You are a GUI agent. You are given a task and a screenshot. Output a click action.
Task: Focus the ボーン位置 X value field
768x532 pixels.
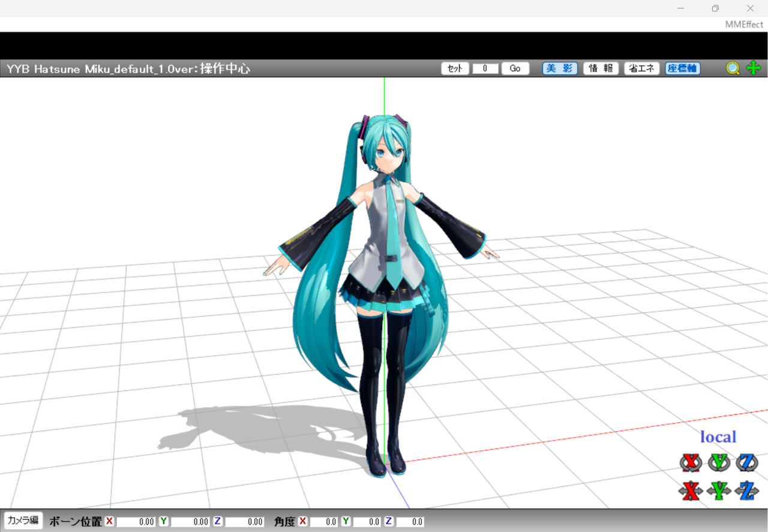136,522
